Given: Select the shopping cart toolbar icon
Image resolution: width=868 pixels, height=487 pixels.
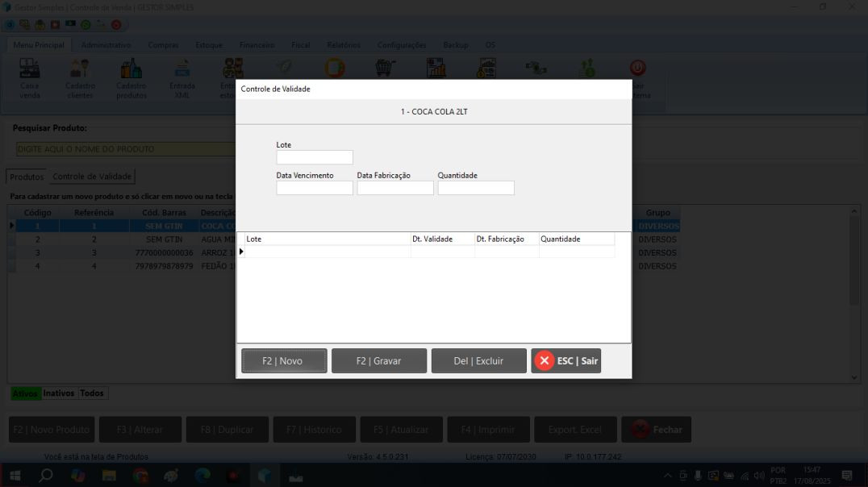Looking at the screenshot, I should (x=386, y=69).
